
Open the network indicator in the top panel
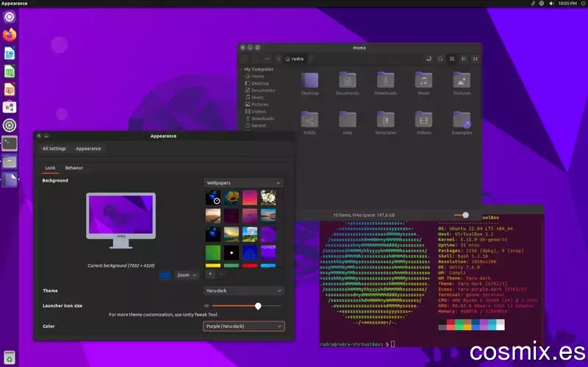(x=542, y=4)
